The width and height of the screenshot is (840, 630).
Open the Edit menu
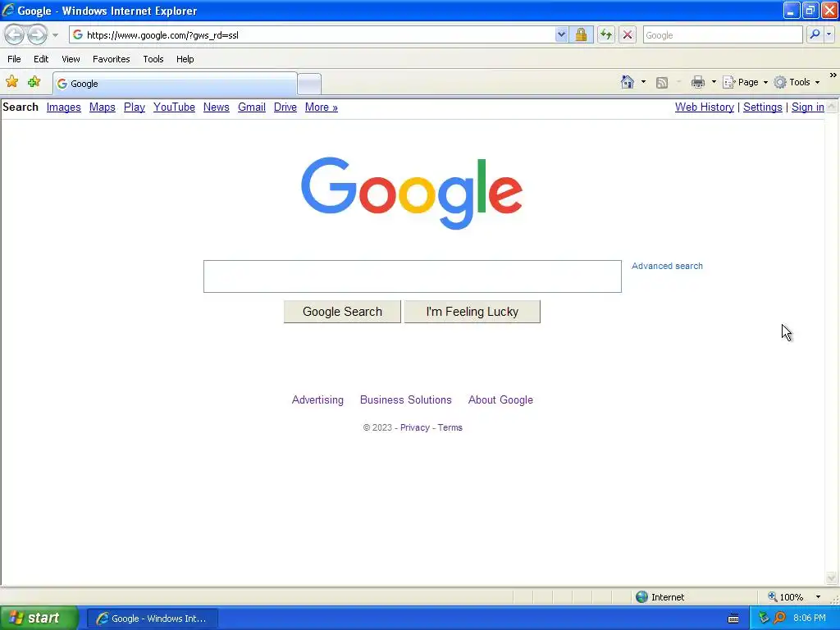pos(41,59)
